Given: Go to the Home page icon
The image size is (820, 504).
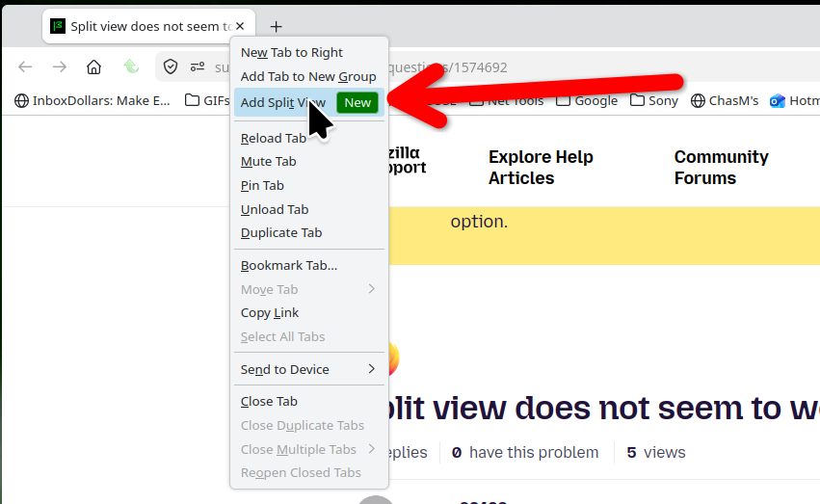Looking at the screenshot, I should pos(94,66).
